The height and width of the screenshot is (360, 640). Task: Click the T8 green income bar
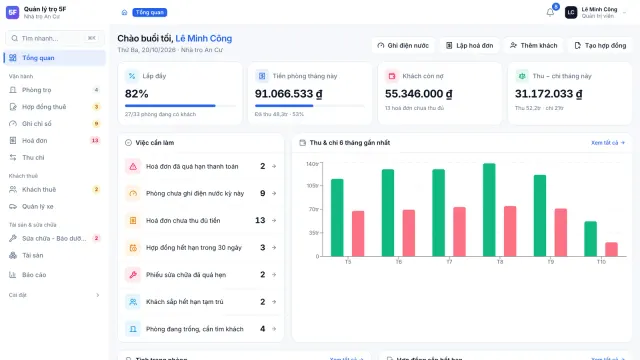[489, 210]
